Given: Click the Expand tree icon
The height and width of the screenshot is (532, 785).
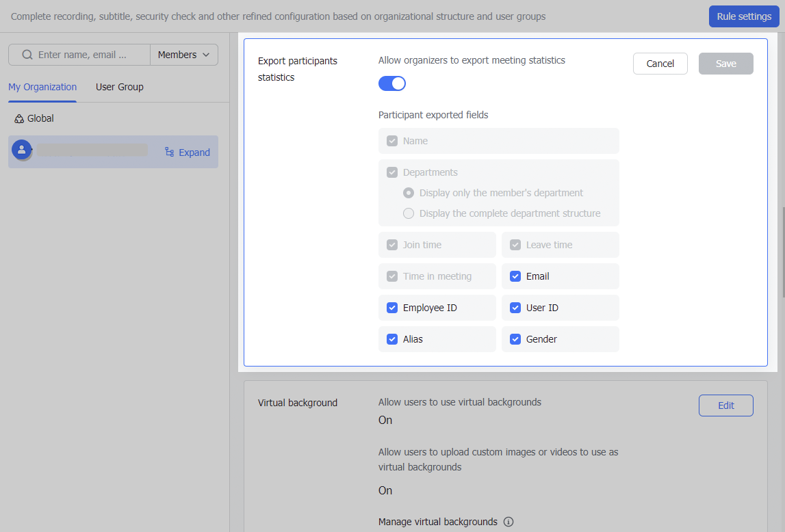Looking at the screenshot, I should click(x=170, y=152).
